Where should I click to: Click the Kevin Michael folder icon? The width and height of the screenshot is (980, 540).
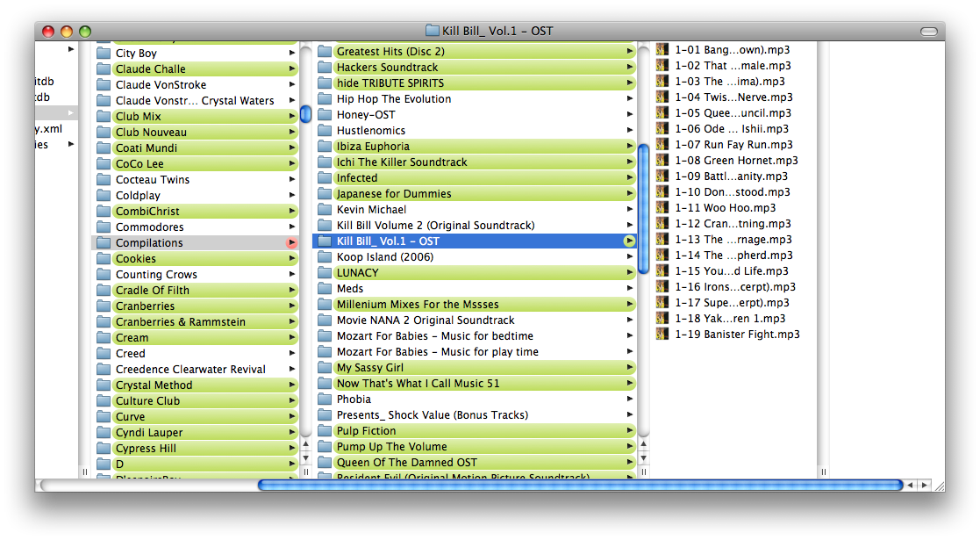click(x=325, y=210)
